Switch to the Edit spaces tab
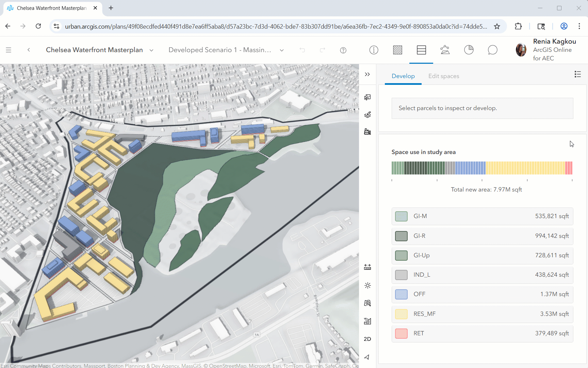 click(x=443, y=76)
